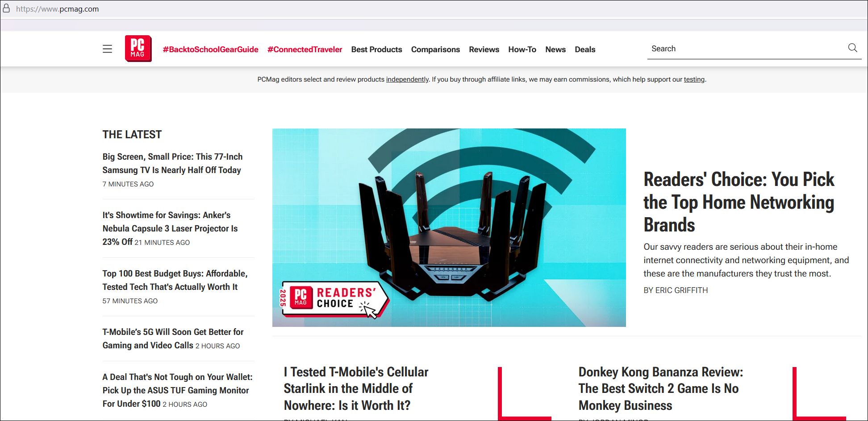Open the Deals nav item
Viewport: 868px width, 421px height.
pyautogui.click(x=585, y=50)
